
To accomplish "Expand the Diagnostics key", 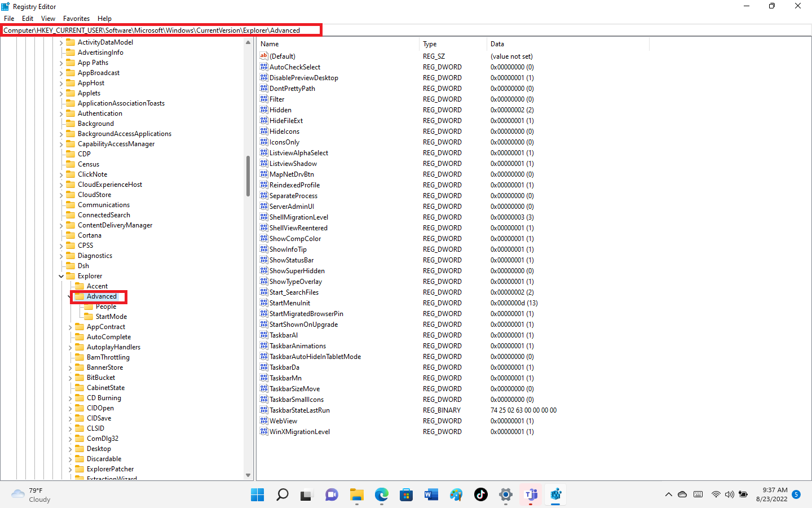I will [61, 256].
